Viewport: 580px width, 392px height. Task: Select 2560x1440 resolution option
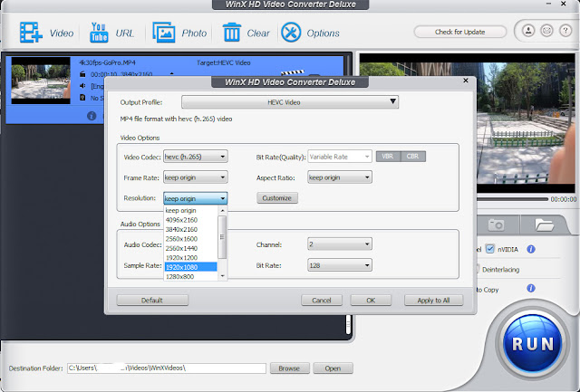click(191, 248)
